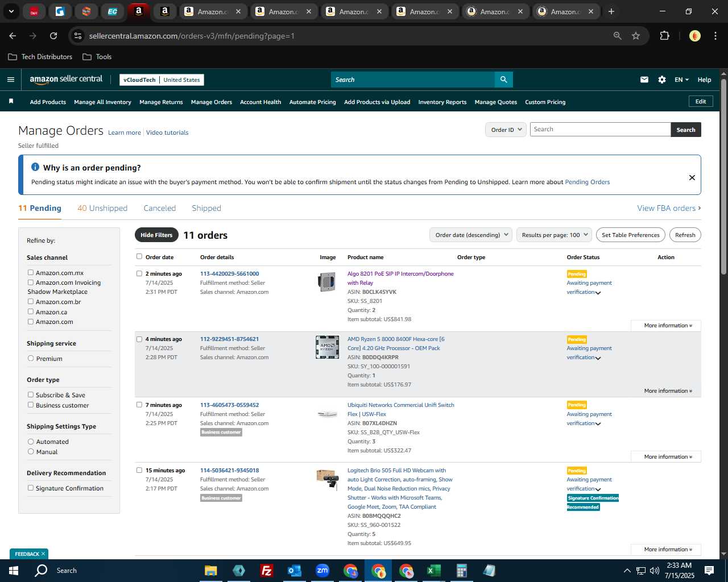Check the Amazon.com.mx sales channel filter
The height and width of the screenshot is (582, 728).
pyautogui.click(x=31, y=273)
